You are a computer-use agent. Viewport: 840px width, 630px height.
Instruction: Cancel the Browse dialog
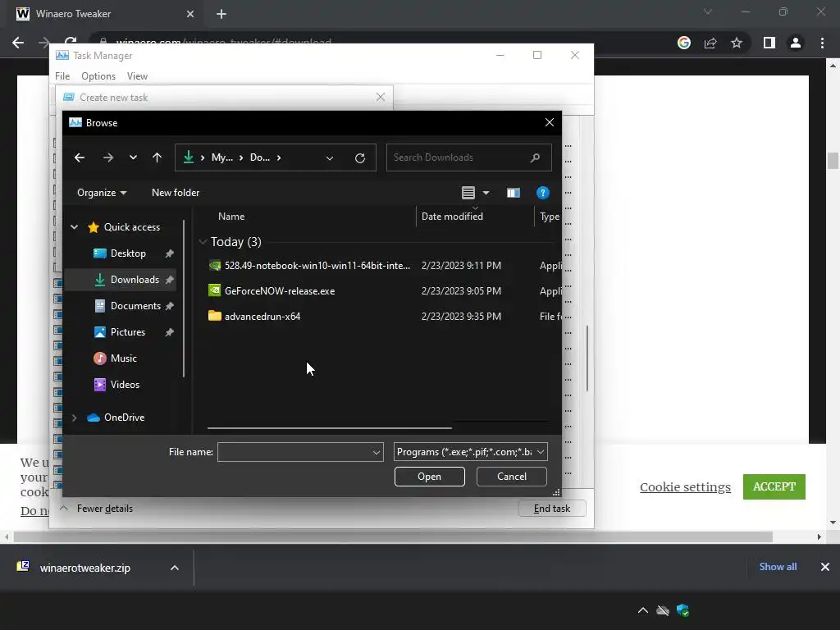pos(512,477)
